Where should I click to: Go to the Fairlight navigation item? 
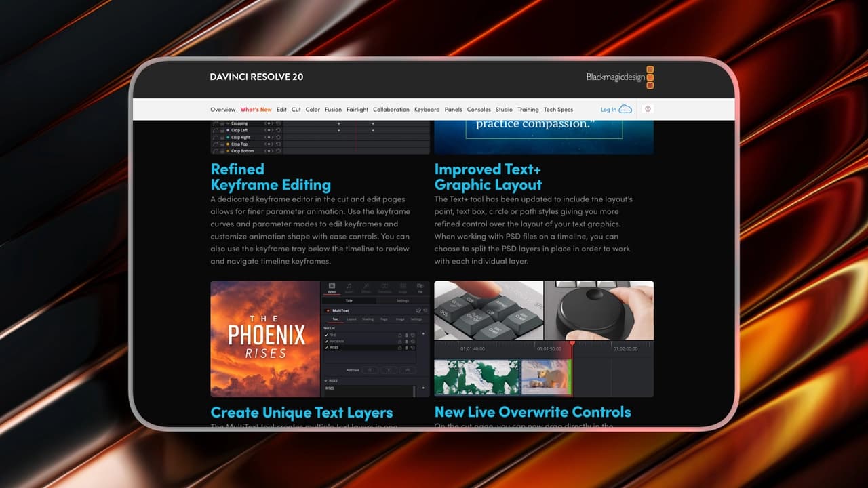[357, 110]
